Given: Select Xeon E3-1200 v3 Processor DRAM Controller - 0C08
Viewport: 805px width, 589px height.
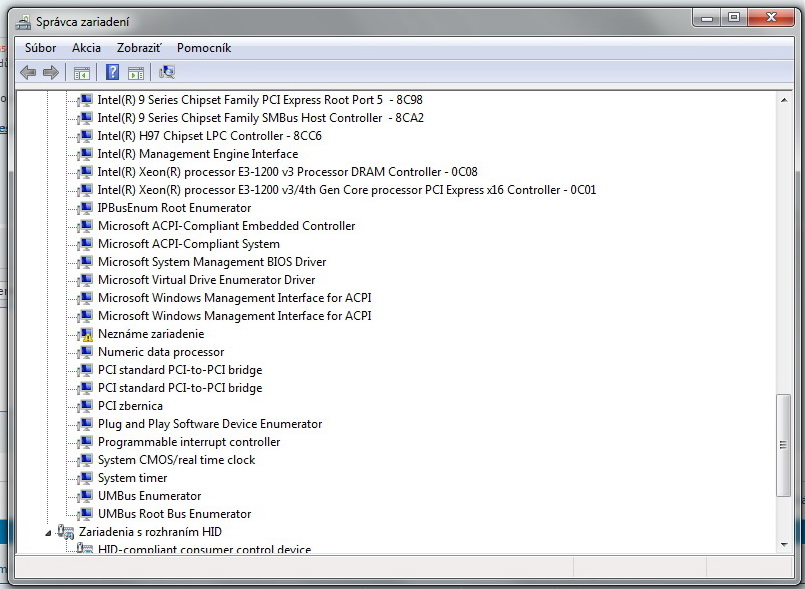Looking at the screenshot, I should 288,172.
